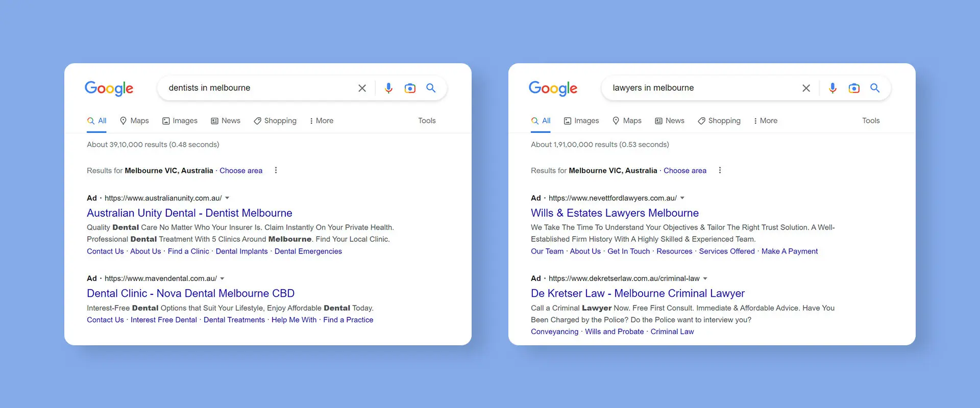
Task: Expand ad arrow next to dekretserlaw.com.au URL
Action: click(x=705, y=278)
